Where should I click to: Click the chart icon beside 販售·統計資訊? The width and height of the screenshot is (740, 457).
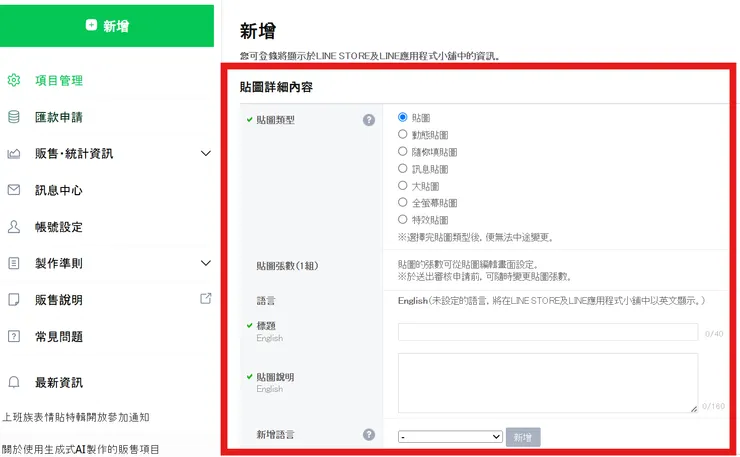[14, 153]
